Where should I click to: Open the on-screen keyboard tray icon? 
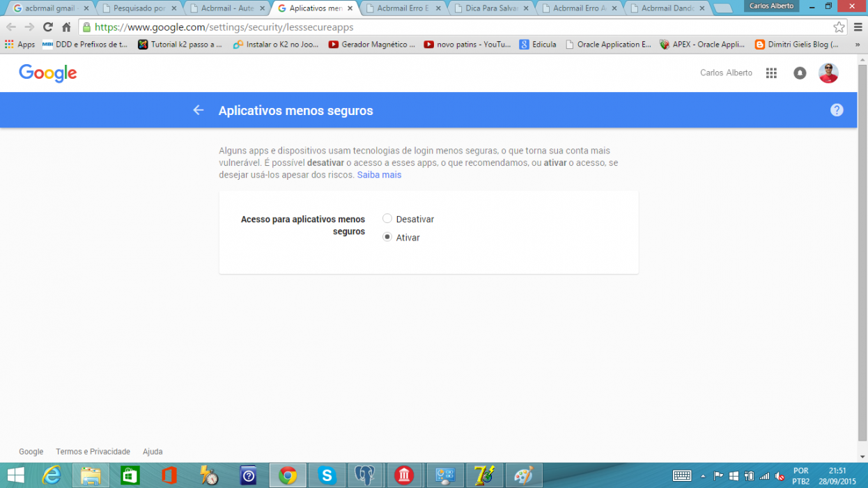682,475
